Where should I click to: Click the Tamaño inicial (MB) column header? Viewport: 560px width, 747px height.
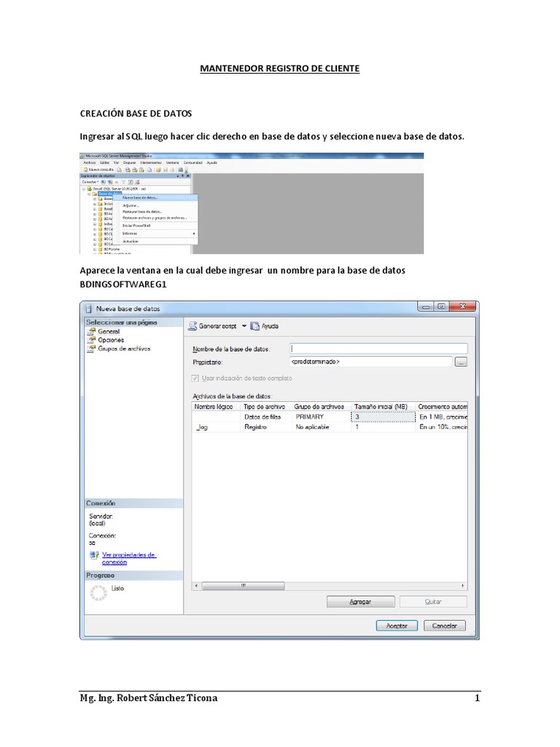(x=383, y=407)
